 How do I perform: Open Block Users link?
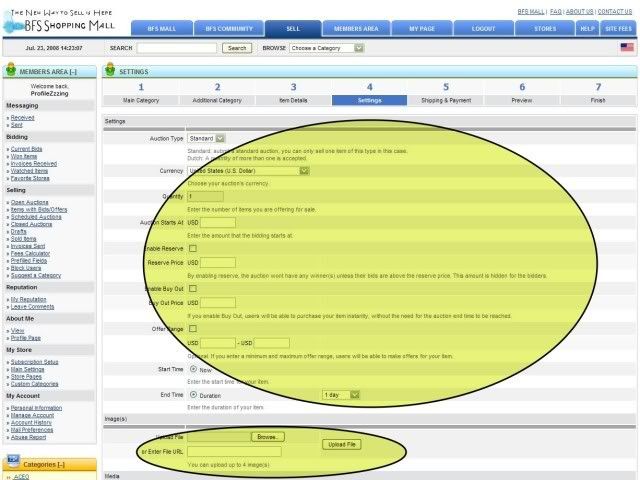(26, 268)
